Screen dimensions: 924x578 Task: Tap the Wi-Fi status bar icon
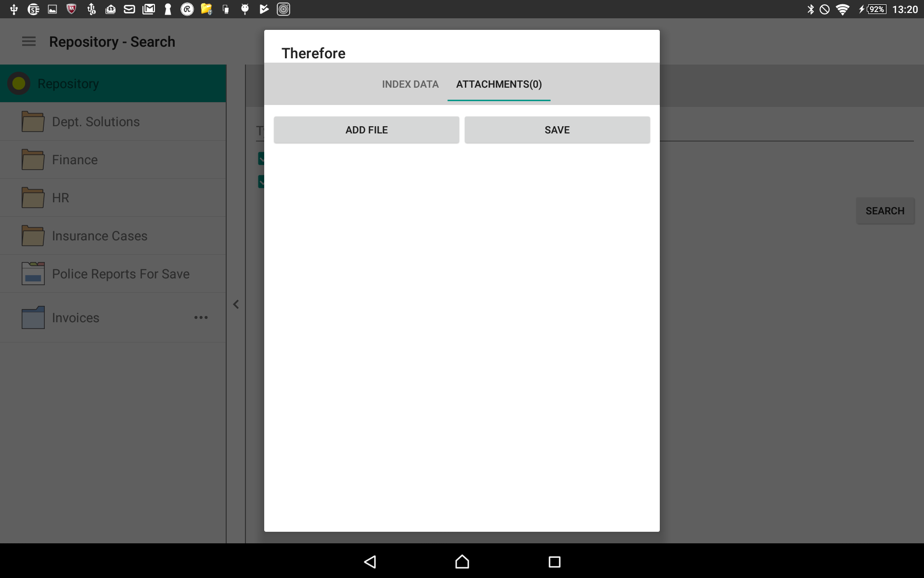pos(843,9)
